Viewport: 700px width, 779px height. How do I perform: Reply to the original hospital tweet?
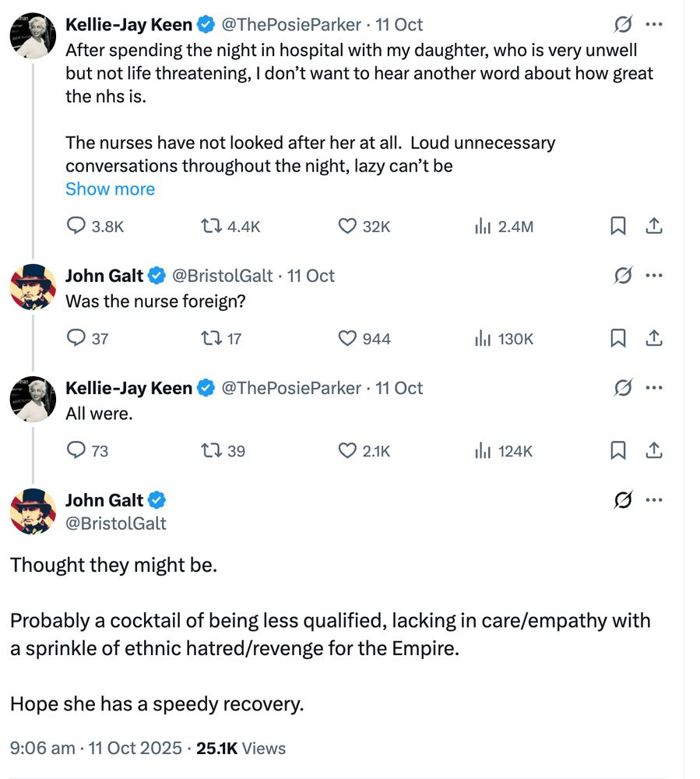(x=76, y=227)
